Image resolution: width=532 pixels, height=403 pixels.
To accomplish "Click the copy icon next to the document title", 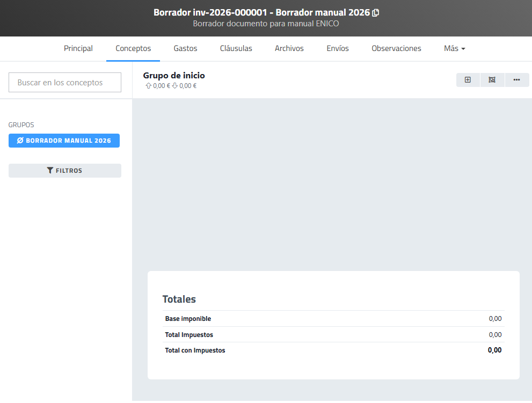I will (376, 12).
